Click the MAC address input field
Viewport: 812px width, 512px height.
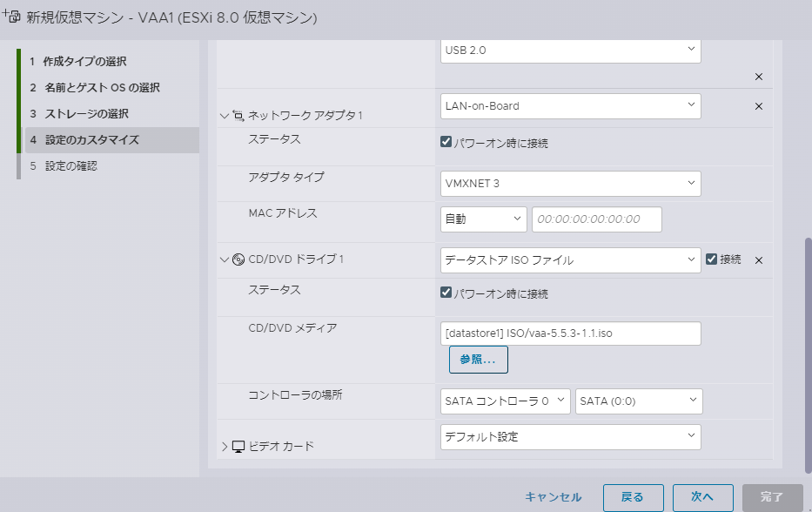click(596, 219)
